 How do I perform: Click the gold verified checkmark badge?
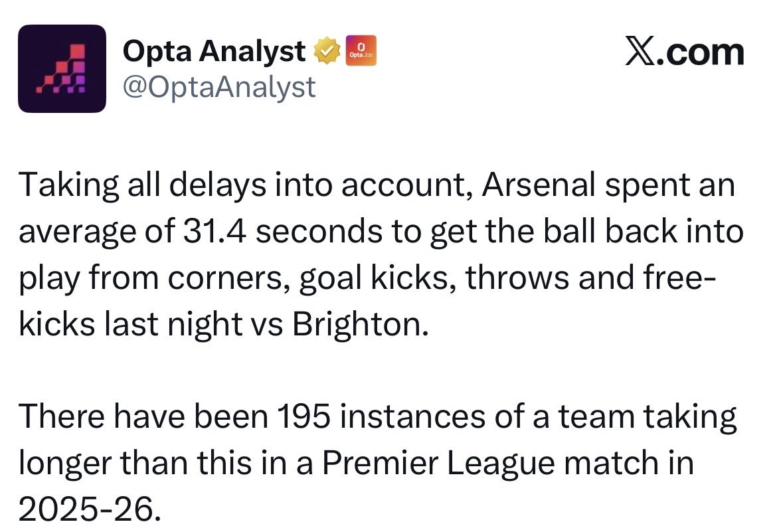pos(327,50)
